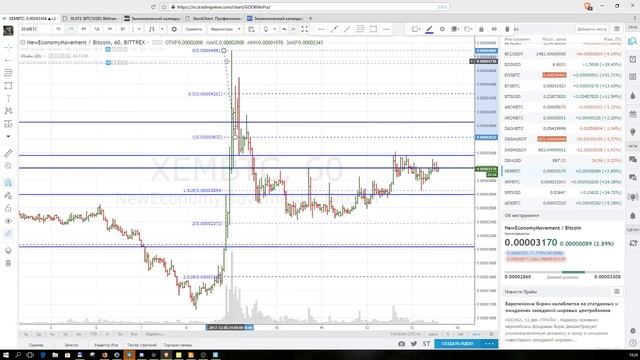This screenshot has width=640, height=360.
Task: Select the YTD date range
Action: pos(93,334)
